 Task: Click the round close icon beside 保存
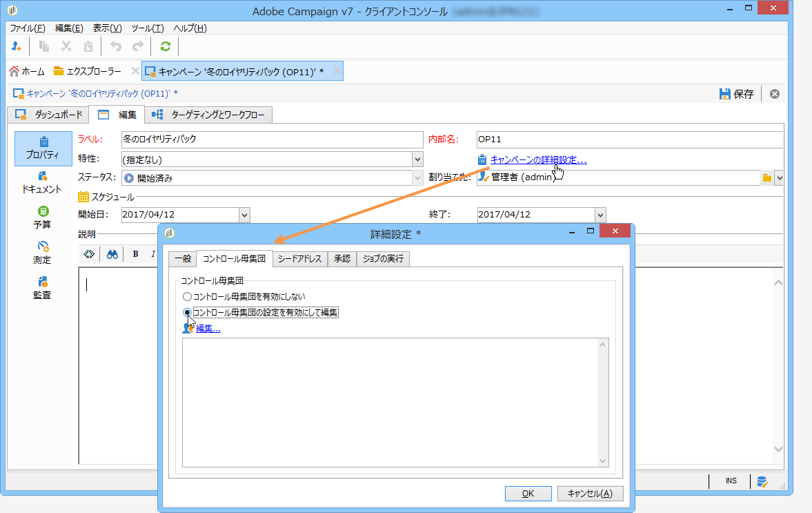click(x=775, y=94)
